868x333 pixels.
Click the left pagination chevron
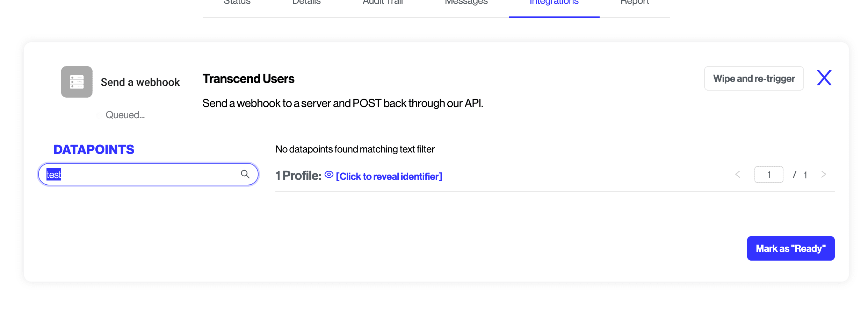pos(738,175)
